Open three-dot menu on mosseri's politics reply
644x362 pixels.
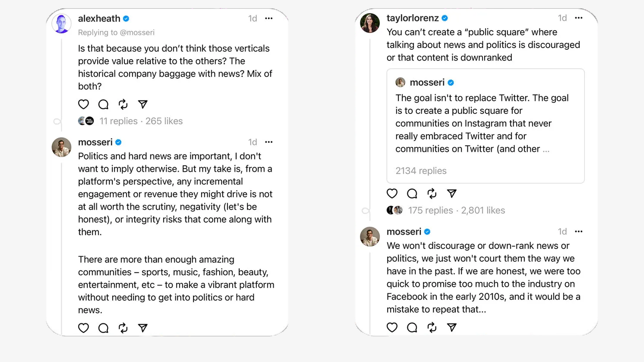click(x=269, y=142)
